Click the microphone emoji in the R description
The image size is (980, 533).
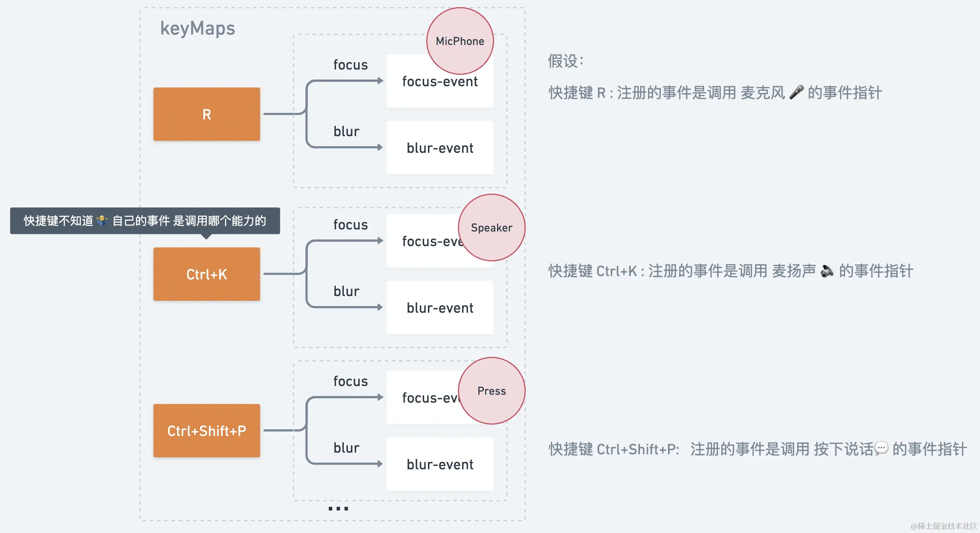[x=796, y=92]
